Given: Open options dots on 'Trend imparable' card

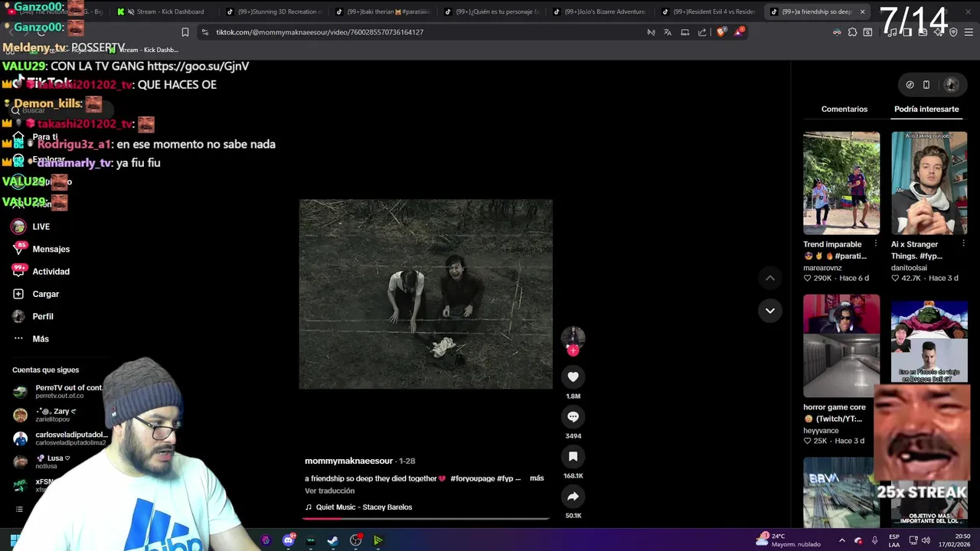Looking at the screenshot, I should click(876, 244).
